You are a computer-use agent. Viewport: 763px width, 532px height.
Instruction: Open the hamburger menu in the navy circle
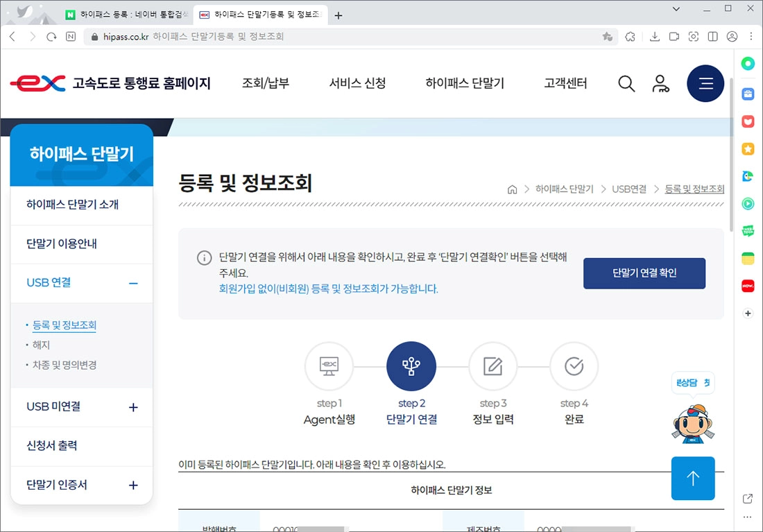pos(705,83)
